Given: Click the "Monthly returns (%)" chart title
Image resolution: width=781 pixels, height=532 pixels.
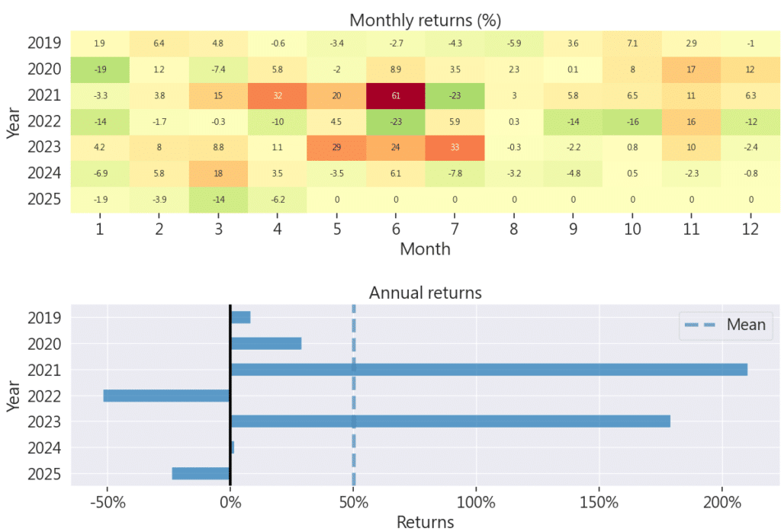Looking at the screenshot, I should pyautogui.click(x=425, y=19).
